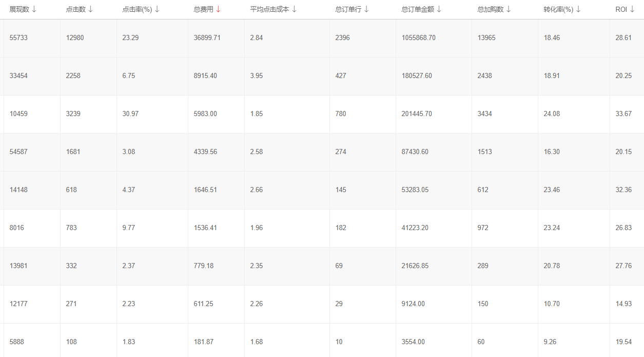Click the ROI column sort arrow
Screen dimensions: 644x357
632,9
